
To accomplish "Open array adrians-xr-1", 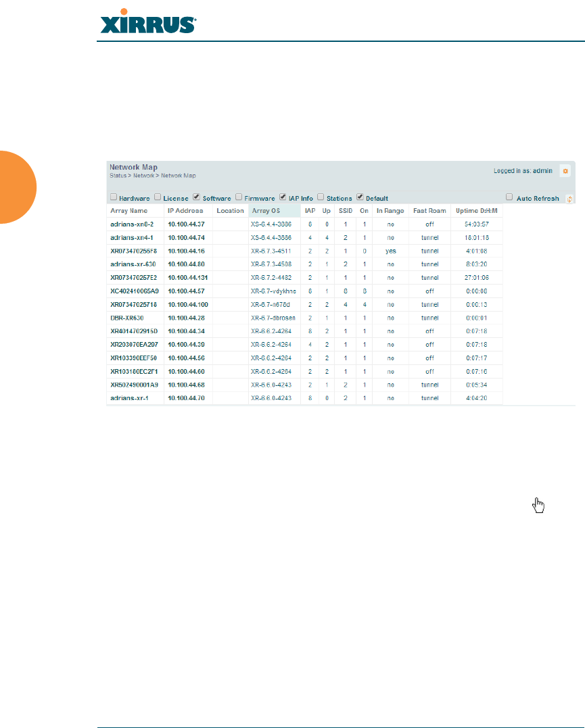I will pyautogui.click(x=129, y=398).
